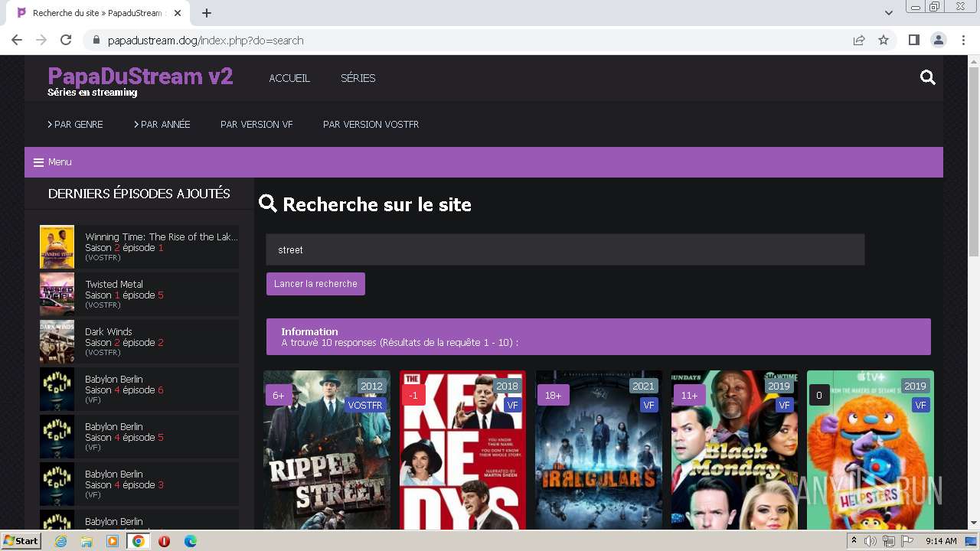Open the Action Center flag icon
The width and height of the screenshot is (980, 551).
point(906,541)
